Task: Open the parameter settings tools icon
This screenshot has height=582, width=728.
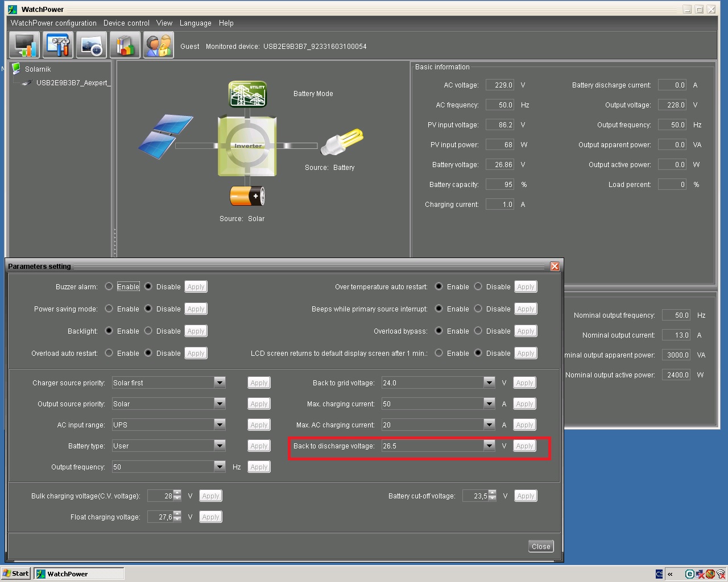Action: tap(57, 45)
